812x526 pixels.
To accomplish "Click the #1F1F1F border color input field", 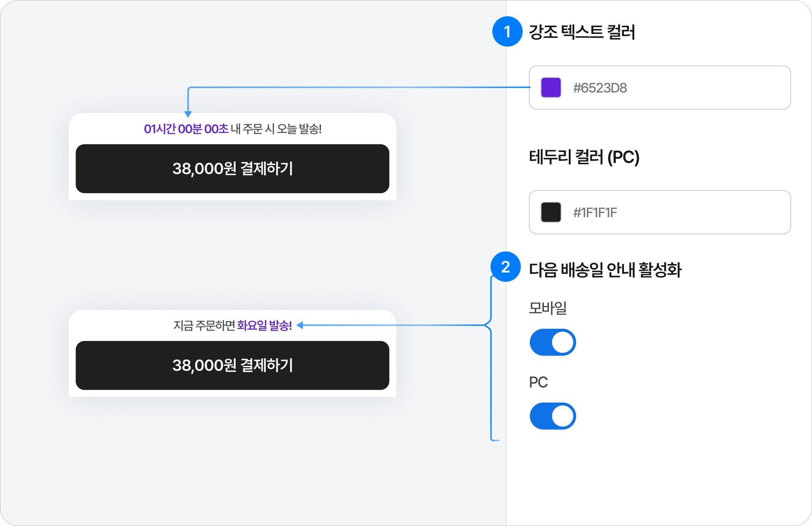I will [x=660, y=212].
